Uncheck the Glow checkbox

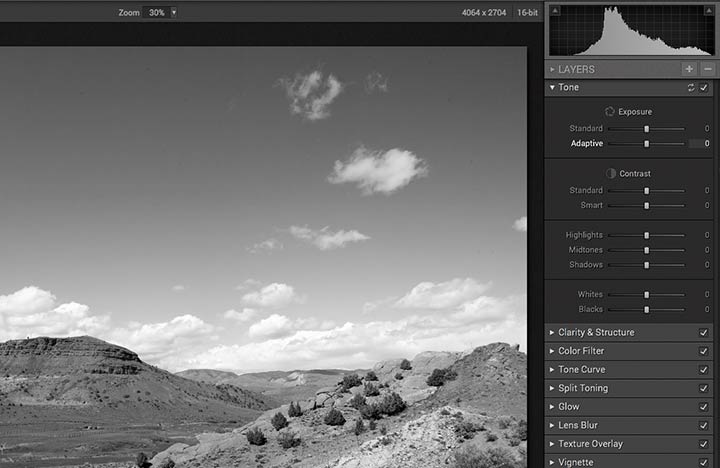[x=703, y=407]
